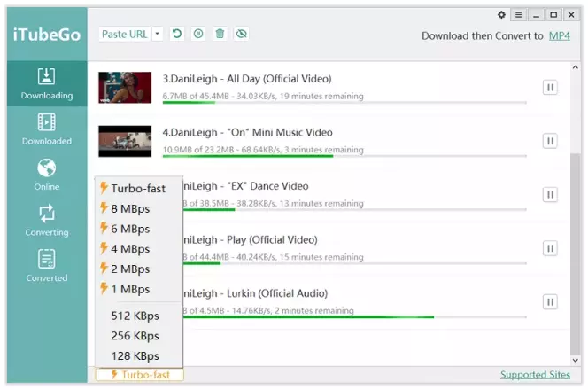Select the 4 MBps speed limit

point(139,249)
